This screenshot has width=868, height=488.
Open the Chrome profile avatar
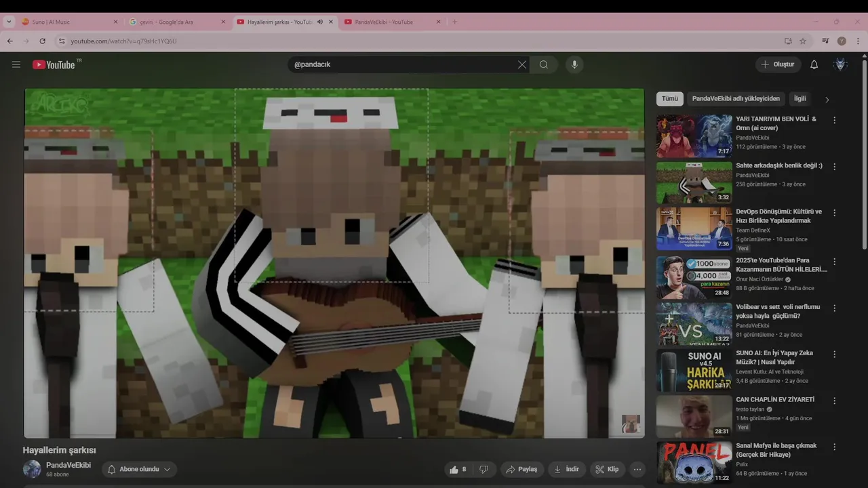(842, 41)
